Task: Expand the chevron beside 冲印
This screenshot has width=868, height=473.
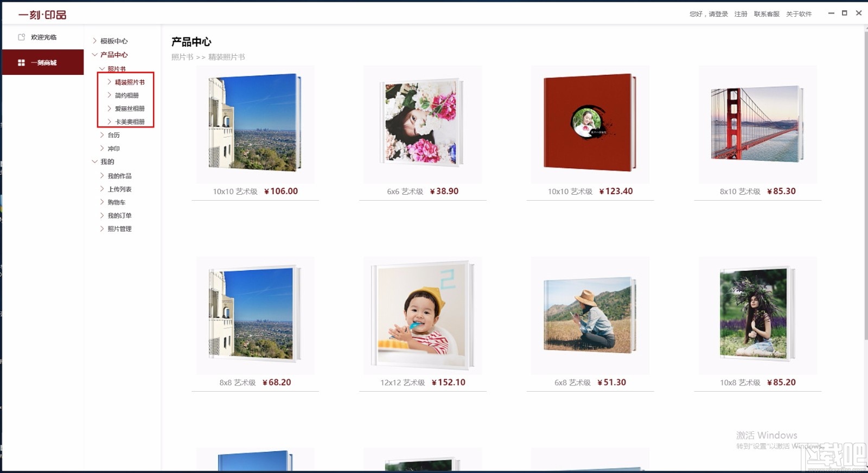Action: tap(102, 148)
